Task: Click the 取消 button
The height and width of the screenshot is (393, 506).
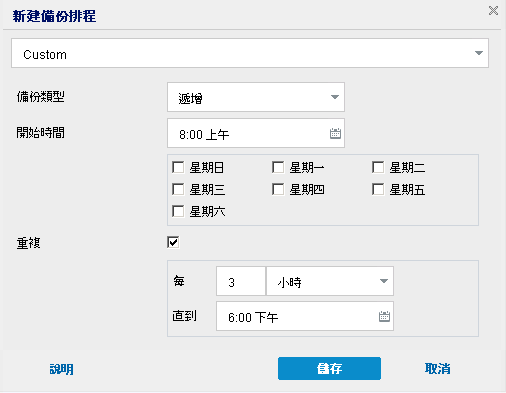Action: tap(438, 369)
